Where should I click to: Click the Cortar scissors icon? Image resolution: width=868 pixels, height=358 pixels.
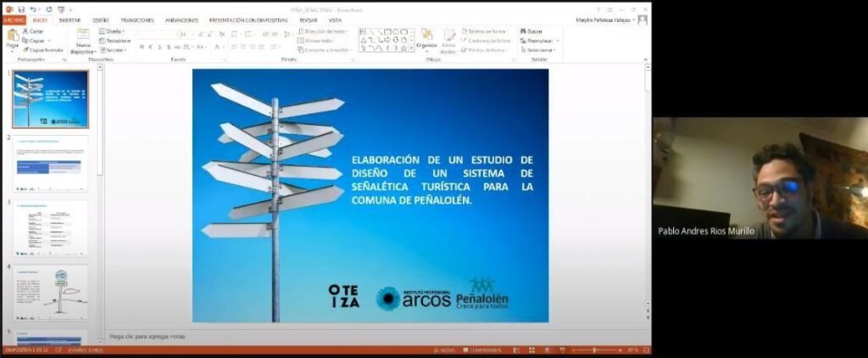coord(26,31)
